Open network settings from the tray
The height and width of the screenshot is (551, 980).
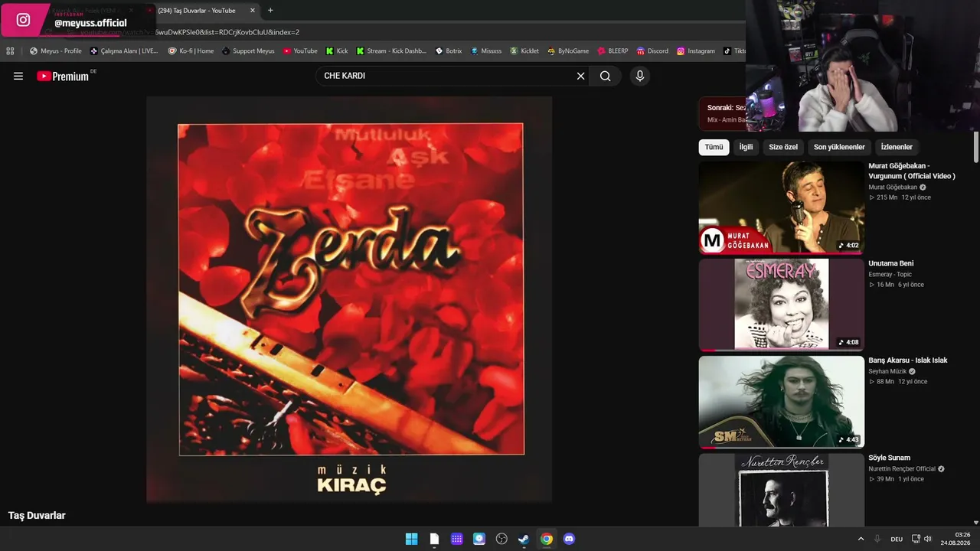(x=916, y=539)
